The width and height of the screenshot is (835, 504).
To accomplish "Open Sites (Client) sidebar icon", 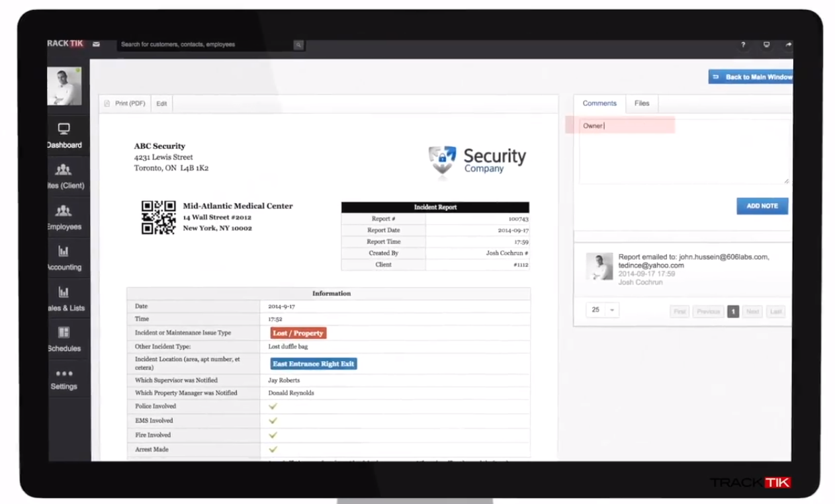I will tap(64, 170).
